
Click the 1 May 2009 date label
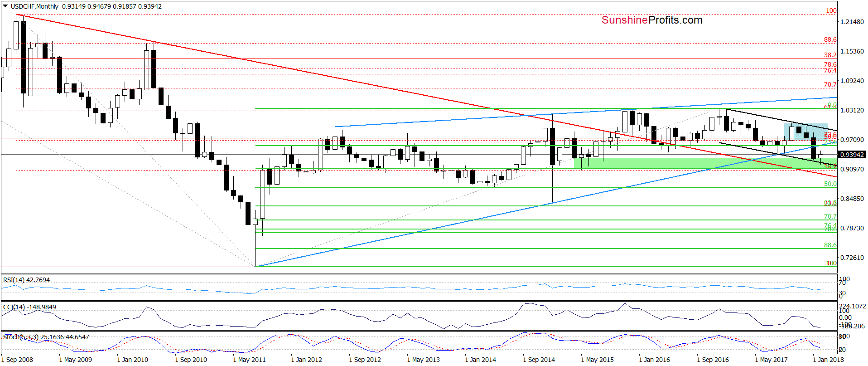75,360
